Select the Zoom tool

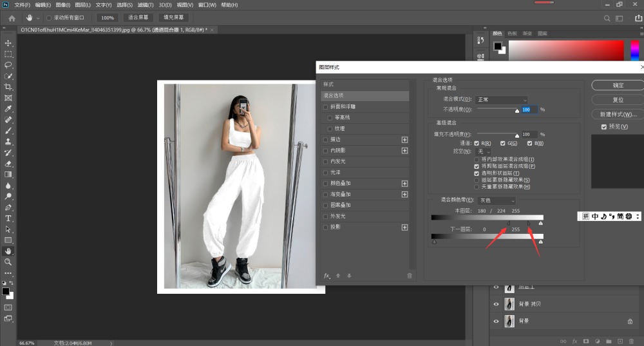[8, 262]
